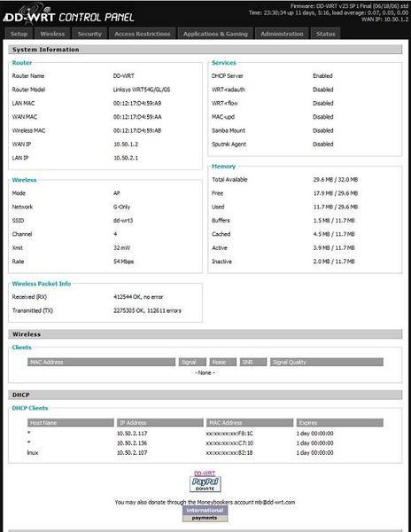The image size is (411, 532).
Task: Switch to the Wireless tab
Action: 52,34
